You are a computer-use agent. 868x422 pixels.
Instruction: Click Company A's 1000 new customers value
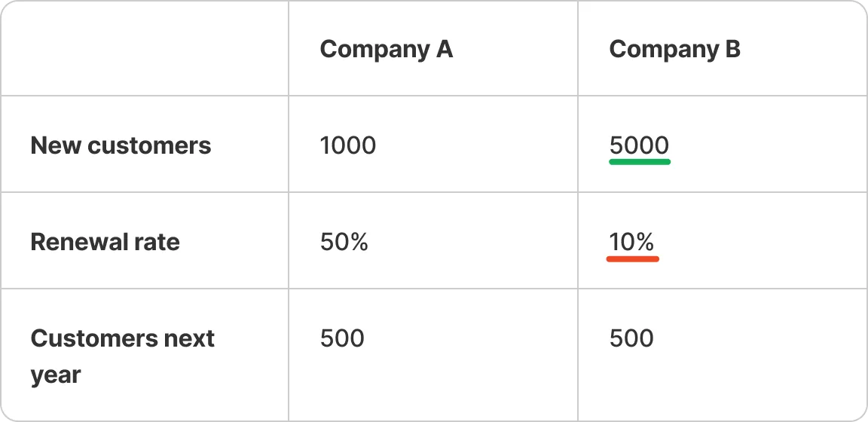coord(348,145)
